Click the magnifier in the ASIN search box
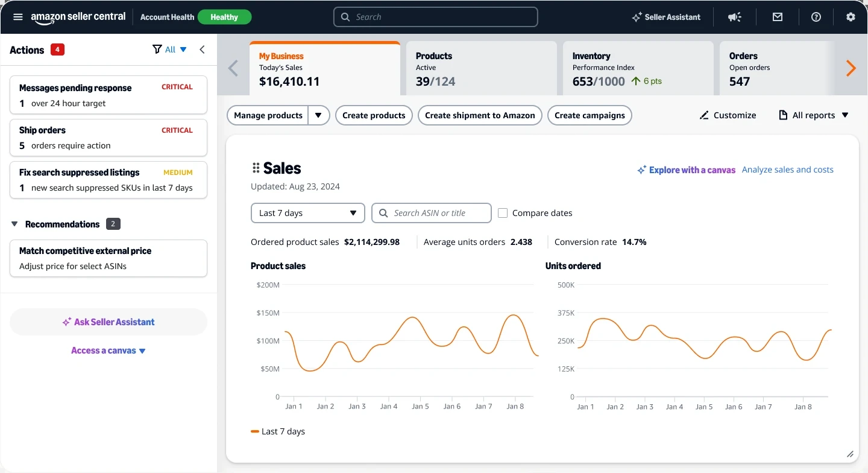The height and width of the screenshot is (473, 868). tap(383, 213)
